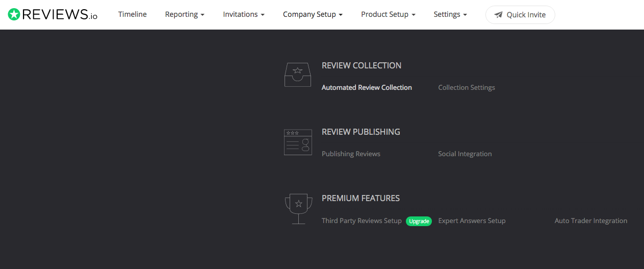The image size is (644, 269).
Task: Open the Invitations dropdown menu
Action: 244,14
